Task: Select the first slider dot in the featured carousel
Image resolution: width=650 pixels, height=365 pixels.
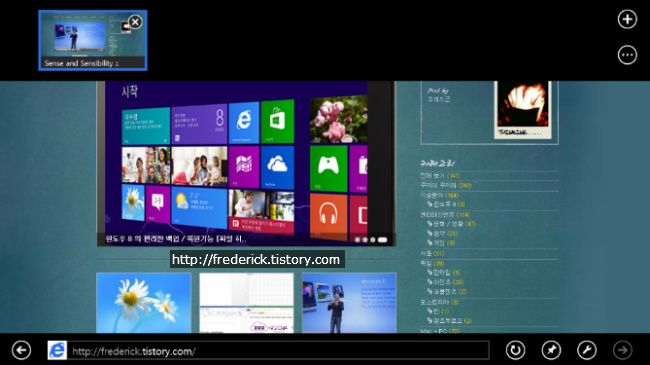Action: [x=357, y=240]
